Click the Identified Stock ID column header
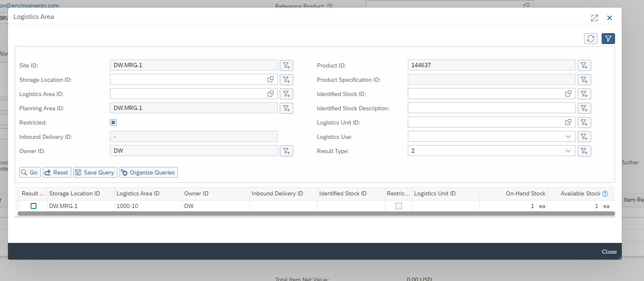644x281 pixels. click(x=351, y=193)
